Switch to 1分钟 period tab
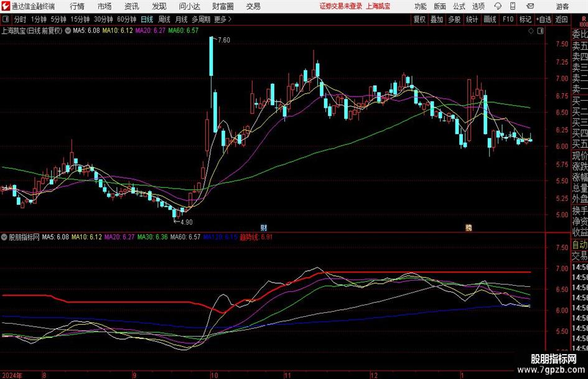This screenshot has width=588, height=379. (39, 19)
